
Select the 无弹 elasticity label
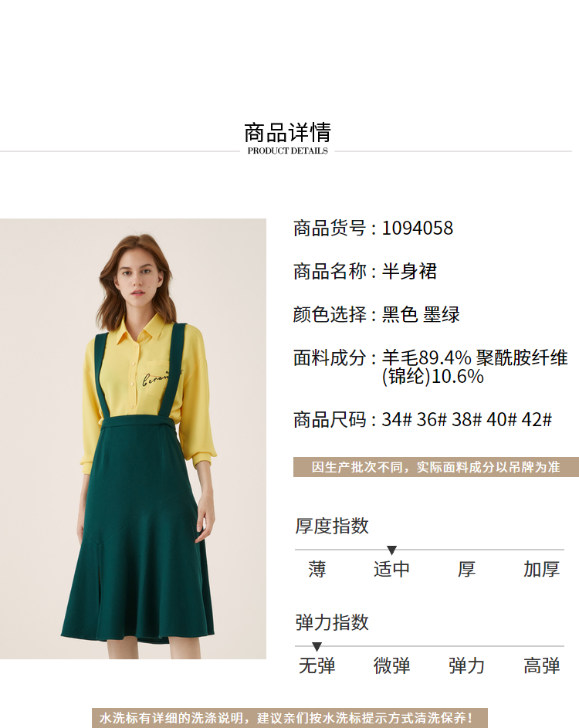(x=317, y=665)
